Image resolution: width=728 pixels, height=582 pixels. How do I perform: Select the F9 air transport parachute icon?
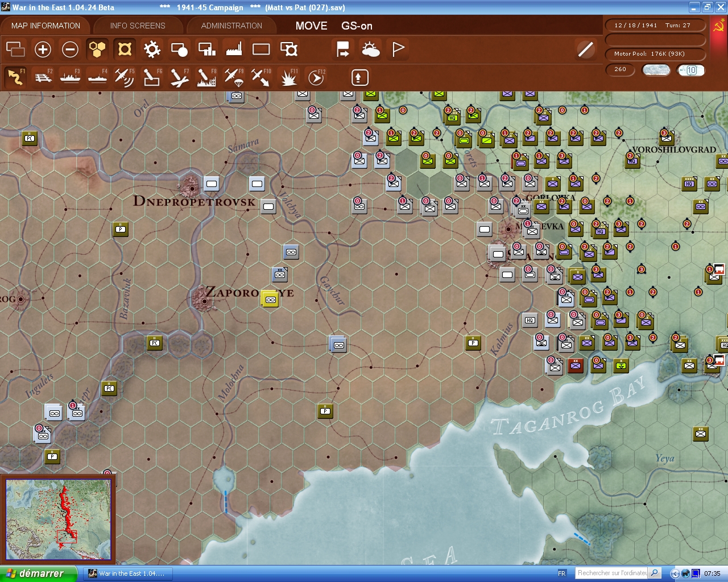click(234, 77)
